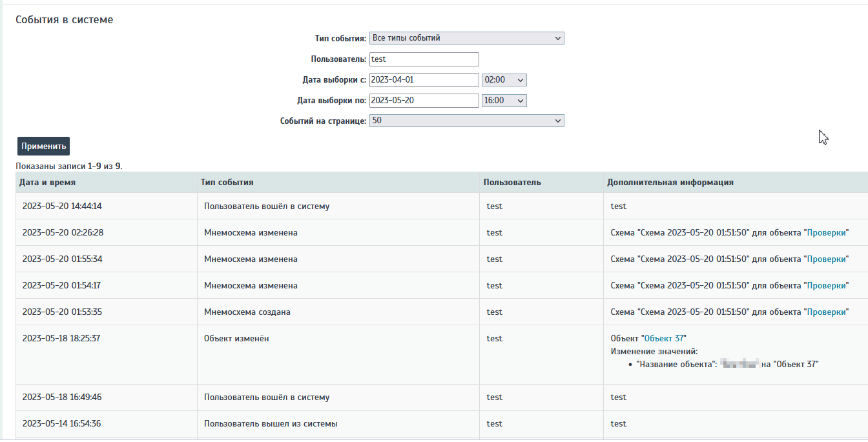Open the "Тип события" filter dropdown
Viewport: 868px width, 442px height.
click(x=466, y=38)
